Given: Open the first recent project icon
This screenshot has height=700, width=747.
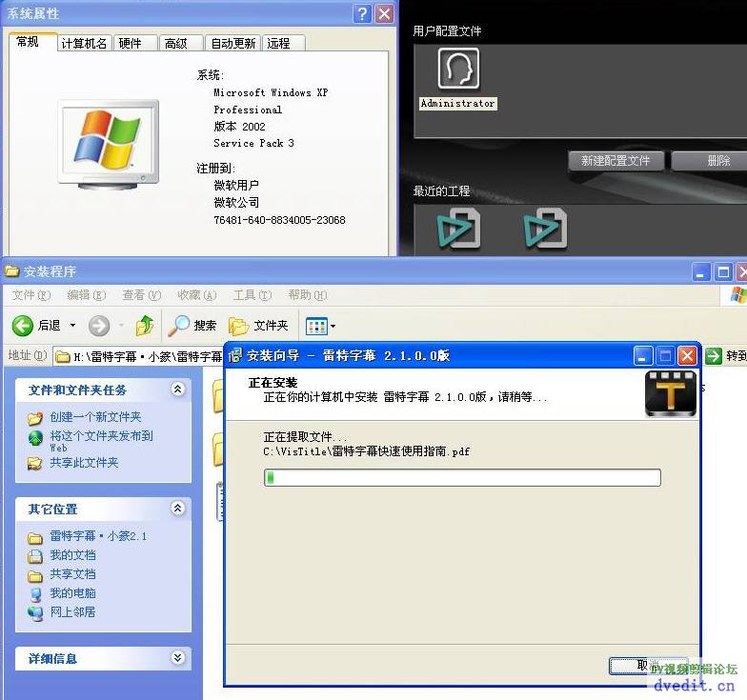Looking at the screenshot, I should [x=459, y=229].
